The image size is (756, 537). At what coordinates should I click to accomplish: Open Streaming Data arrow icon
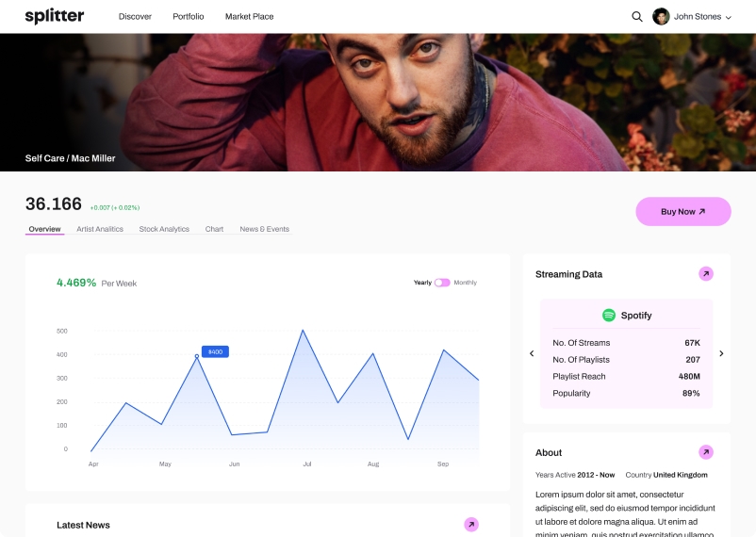pos(706,274)
